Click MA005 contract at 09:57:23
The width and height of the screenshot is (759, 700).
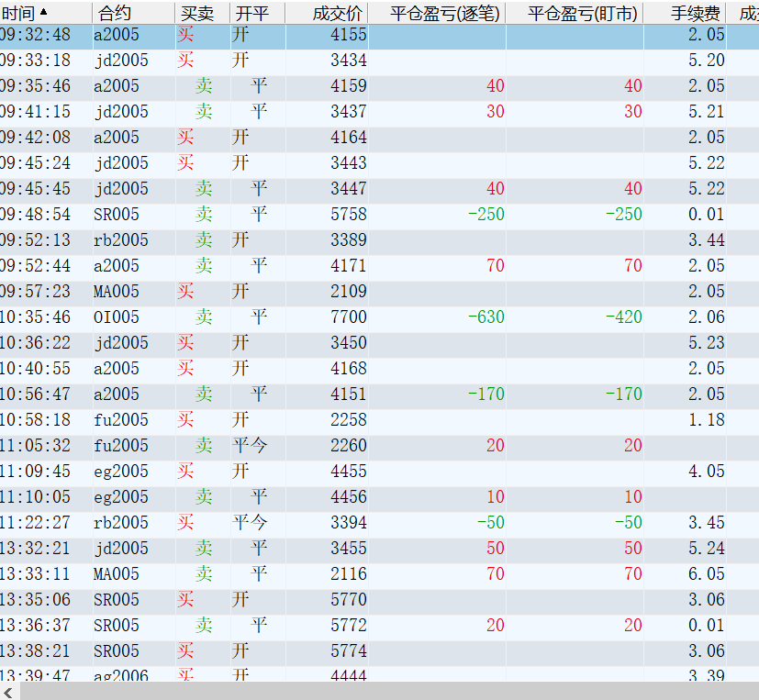tap(117, 291)
